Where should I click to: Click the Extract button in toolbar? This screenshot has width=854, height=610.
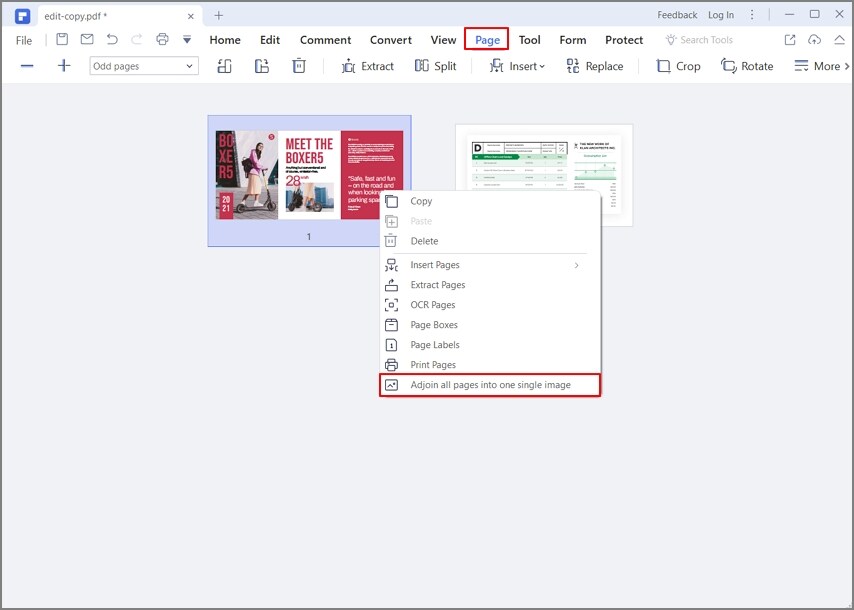tap(367, 66)
